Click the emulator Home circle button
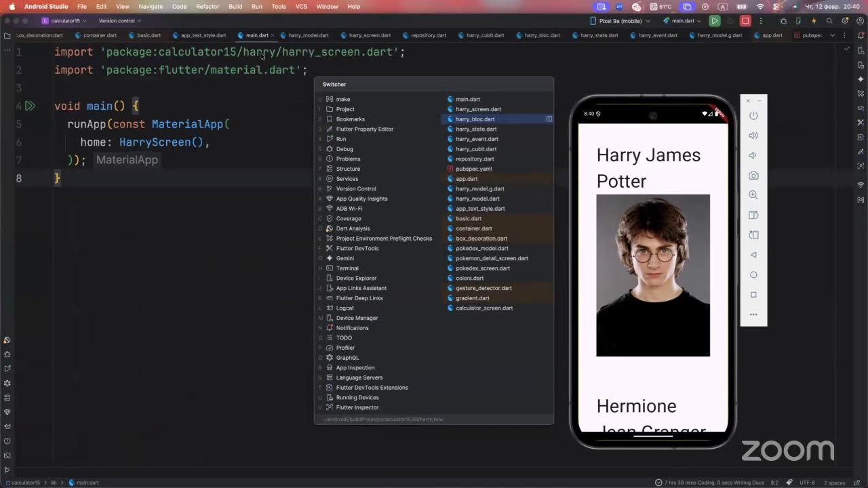This screenshot has height=488, width=868. pos(753,274)
